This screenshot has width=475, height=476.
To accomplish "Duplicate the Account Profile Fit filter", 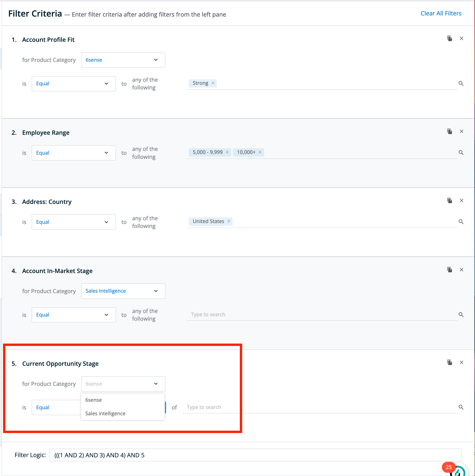I will point(449,39).
